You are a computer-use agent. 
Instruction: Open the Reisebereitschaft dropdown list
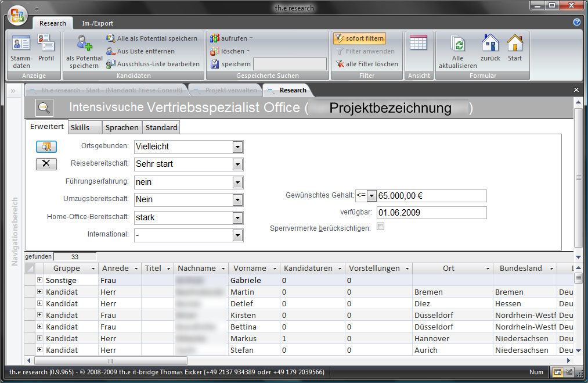[237, 164]
